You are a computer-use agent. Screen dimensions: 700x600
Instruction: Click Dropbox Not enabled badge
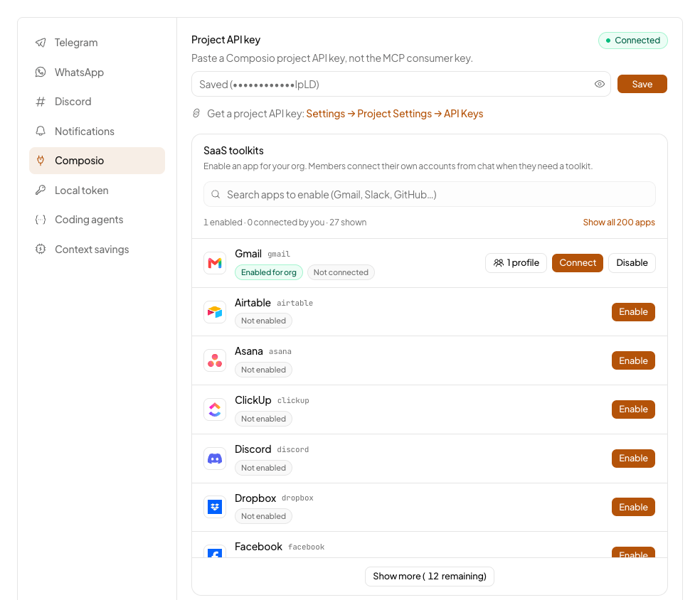coord(263,516)
